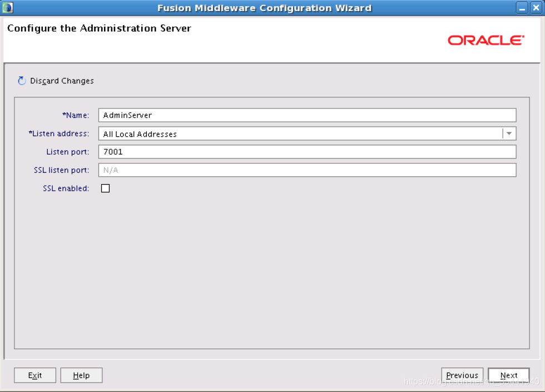Image resolution: width=545 pixels, height=392 pixels.
Task: Open Help for this wizard page
Action: tap(81, 375)
